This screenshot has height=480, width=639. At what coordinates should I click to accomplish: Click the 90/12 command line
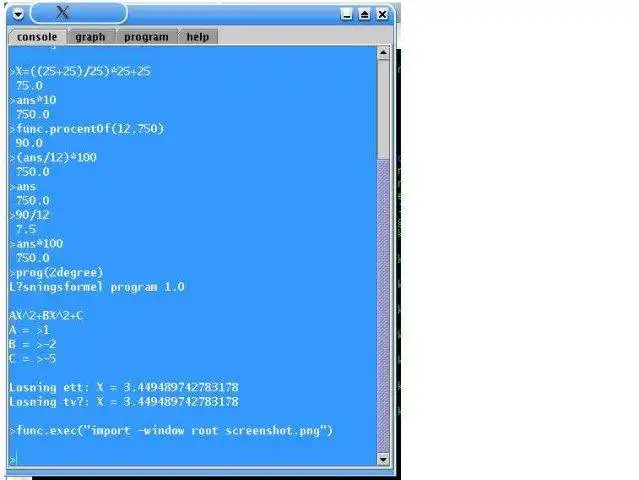(x=30, y=215)
